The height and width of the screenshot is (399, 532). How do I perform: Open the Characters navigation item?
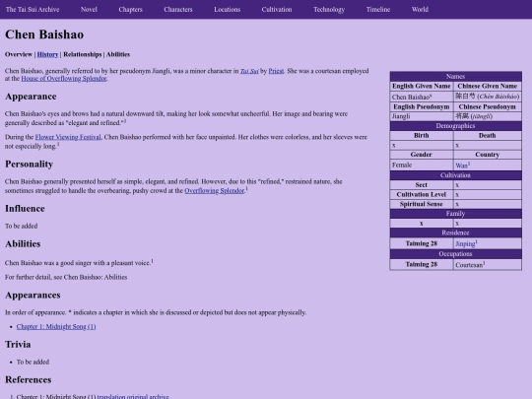(178, 10)
